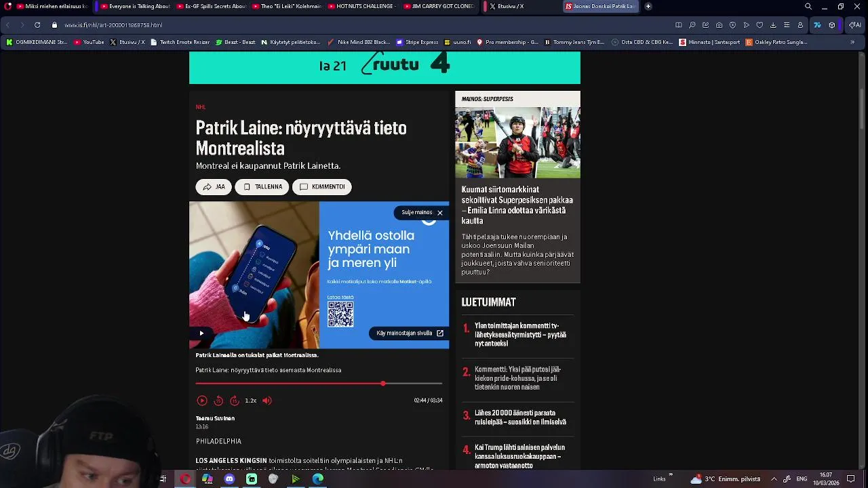Viewport: 868px width, 488px height.
Task: Take a snapshot with the camera icon
Action: (719, 25)
